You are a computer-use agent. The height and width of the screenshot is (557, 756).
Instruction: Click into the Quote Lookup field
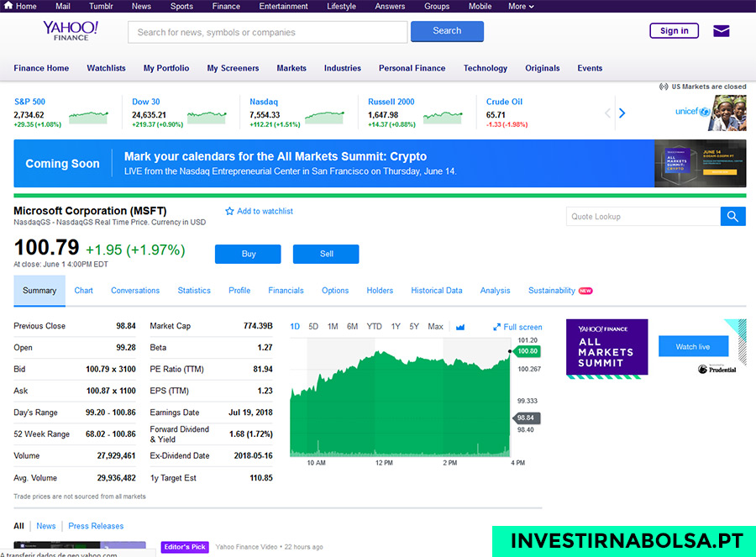pyautogui.click(x=643, y=217)
